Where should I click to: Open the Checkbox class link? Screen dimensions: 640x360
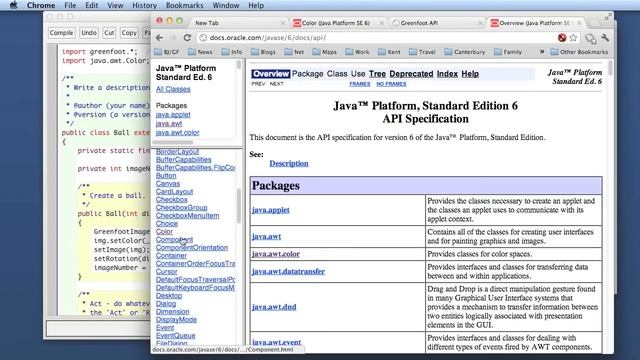coord(171,200)
